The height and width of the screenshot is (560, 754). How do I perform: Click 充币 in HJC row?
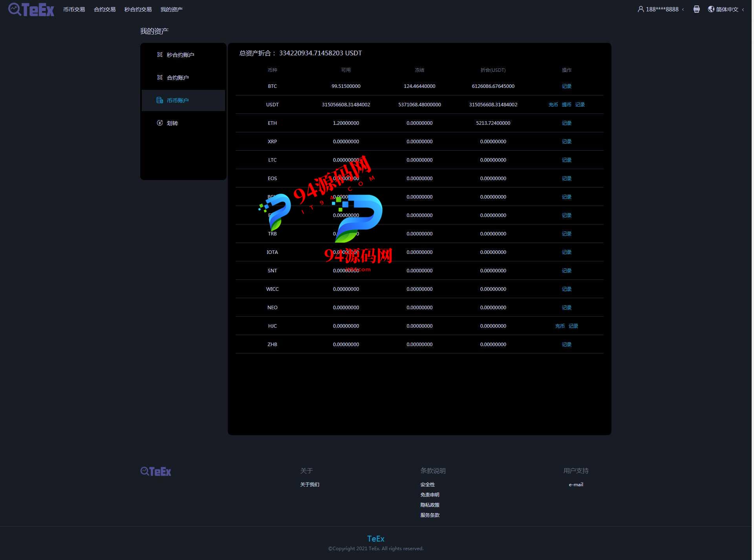(560, 326)
